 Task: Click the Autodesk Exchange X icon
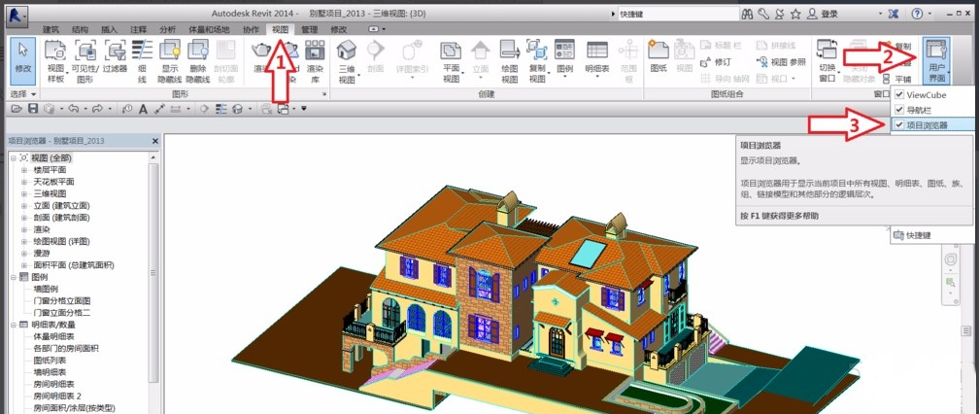pyautogui.click(x=894, y=14)
